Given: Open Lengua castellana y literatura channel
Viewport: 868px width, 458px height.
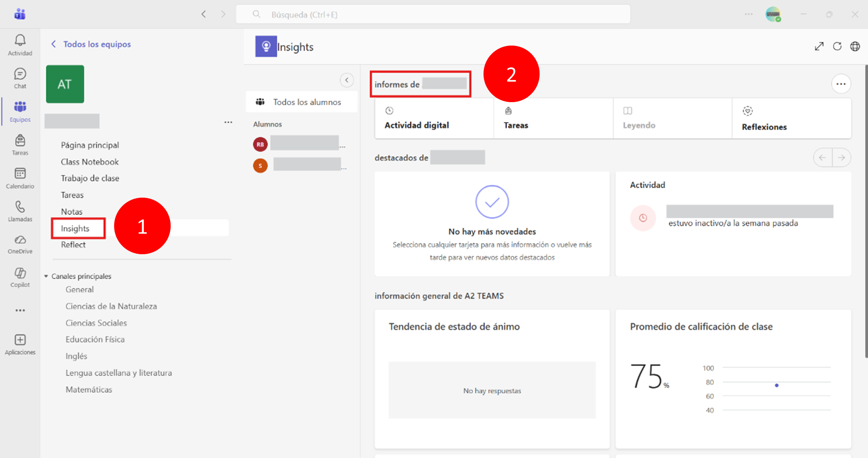Looking at the screenshot, I should [119, 373].
